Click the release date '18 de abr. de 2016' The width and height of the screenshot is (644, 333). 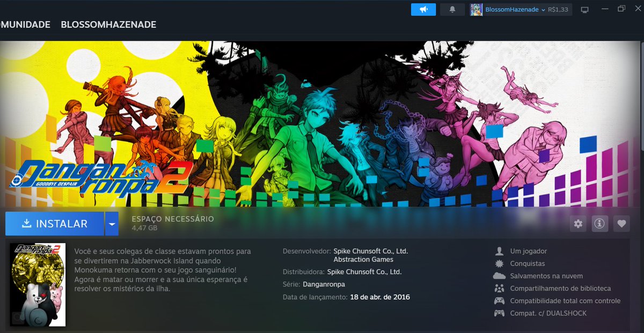[x=379, y=297]
